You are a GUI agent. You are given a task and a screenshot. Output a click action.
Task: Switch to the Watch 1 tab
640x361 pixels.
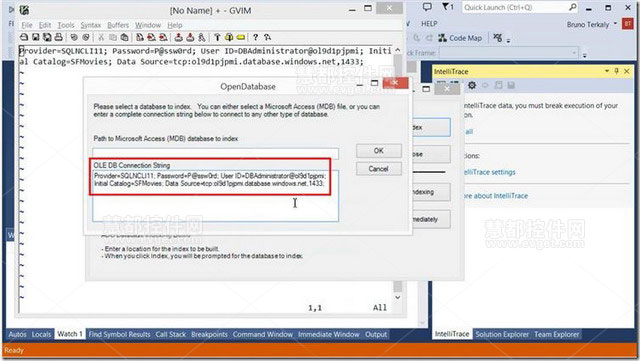point(69,334)
